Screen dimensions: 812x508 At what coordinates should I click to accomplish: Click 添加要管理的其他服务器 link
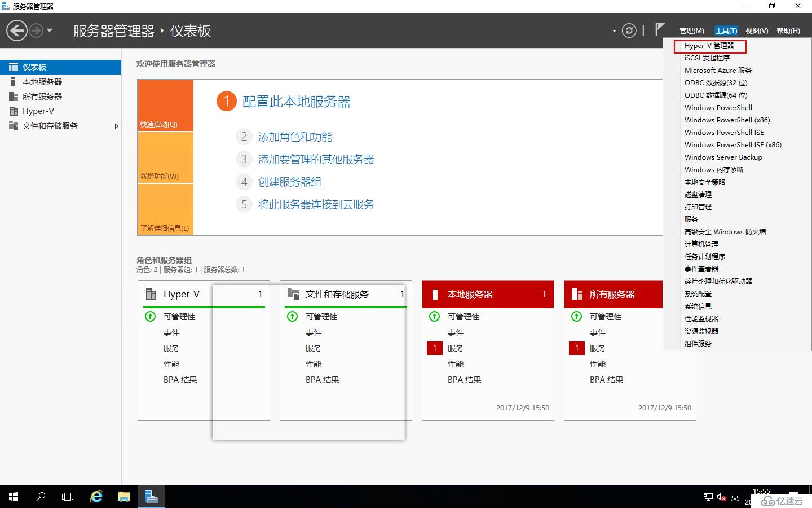tap(316, 160)
